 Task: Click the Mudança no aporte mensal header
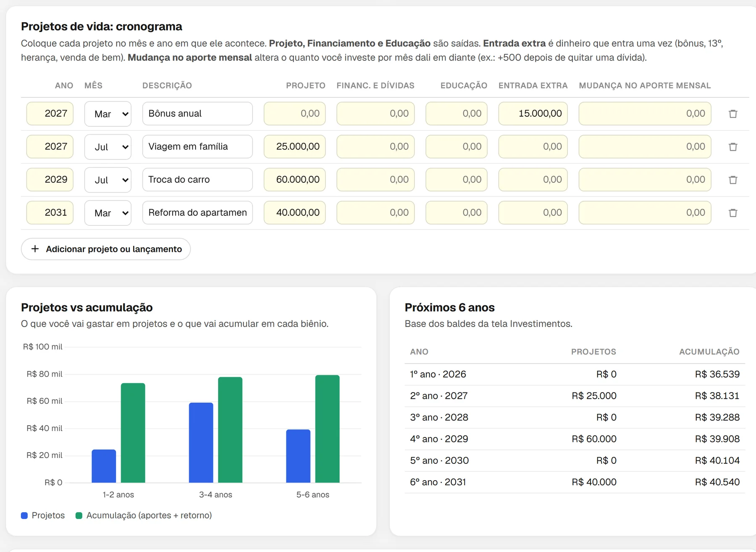tap(645, 86)
